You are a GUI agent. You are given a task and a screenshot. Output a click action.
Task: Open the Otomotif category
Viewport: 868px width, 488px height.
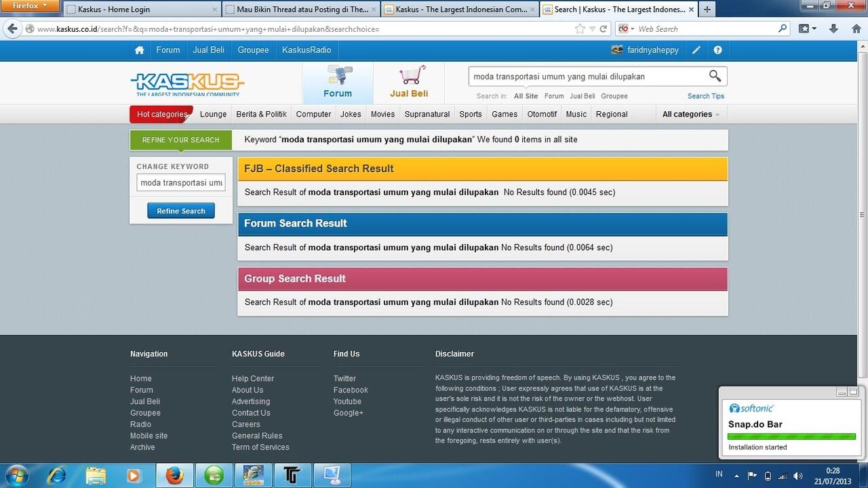click(542, 115)
